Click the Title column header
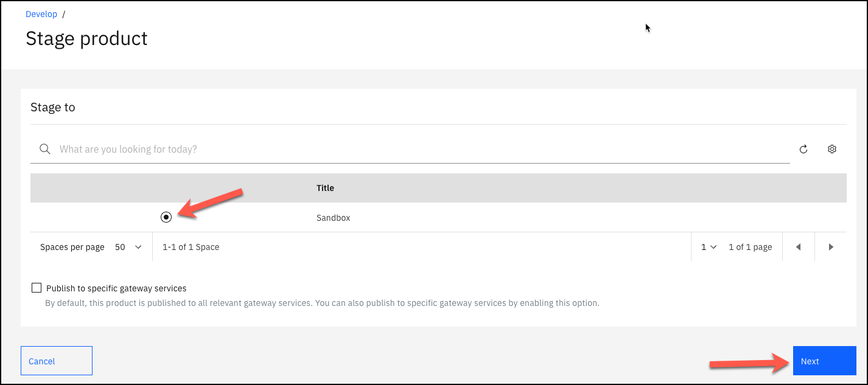Screen dimensions: 868x385 click(325, 188)
